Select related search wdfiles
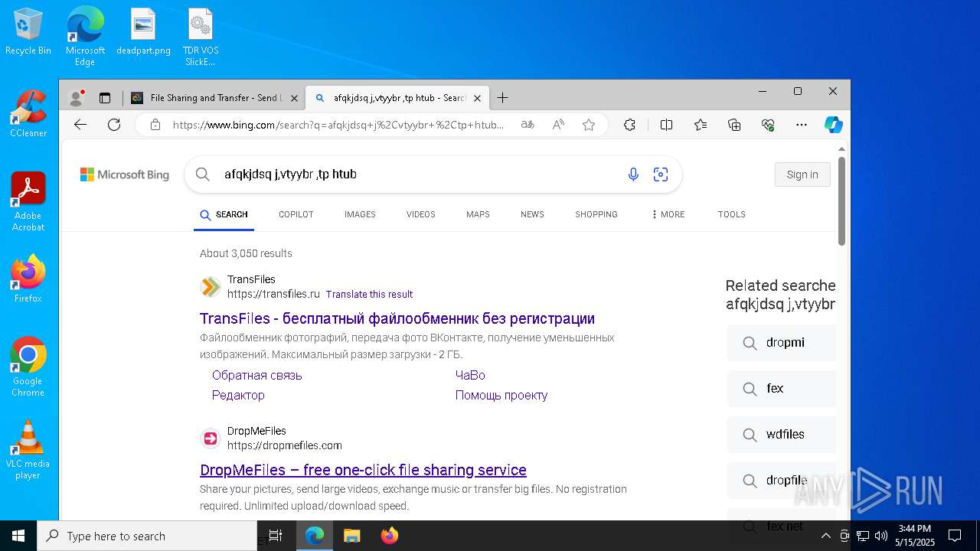 [781, 435]
